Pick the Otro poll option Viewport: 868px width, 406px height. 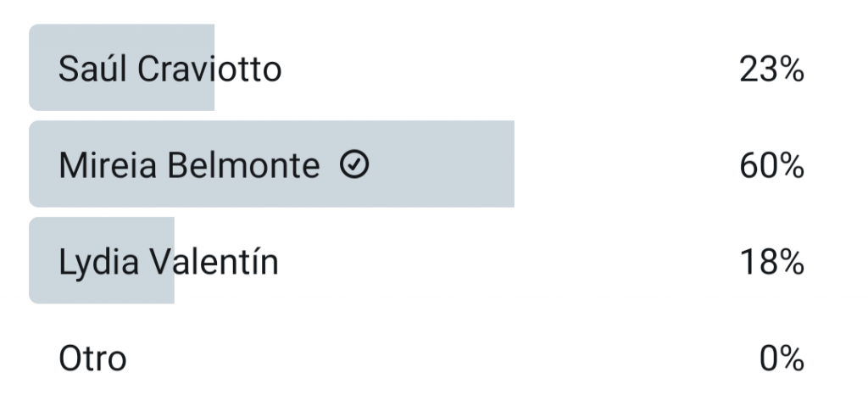pos(92,359)
